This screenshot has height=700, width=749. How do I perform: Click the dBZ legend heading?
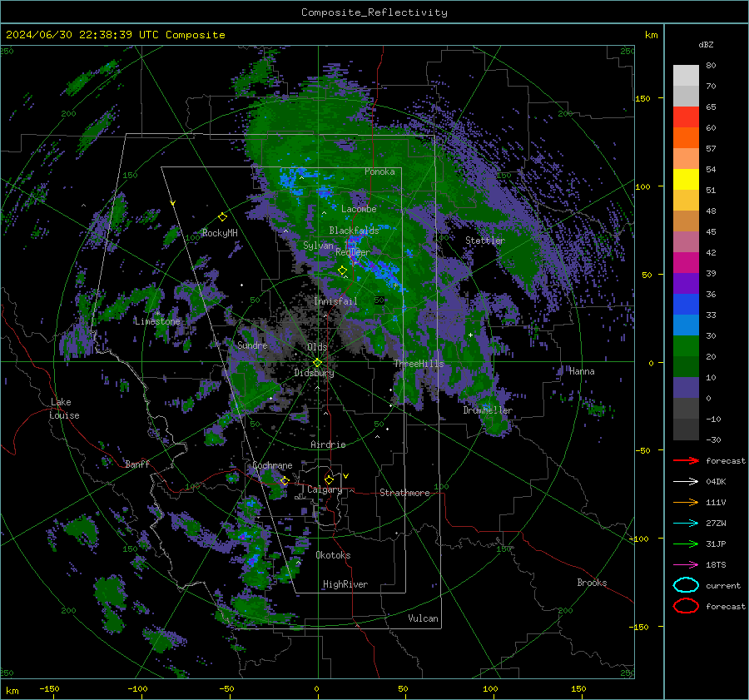[706, 44]
